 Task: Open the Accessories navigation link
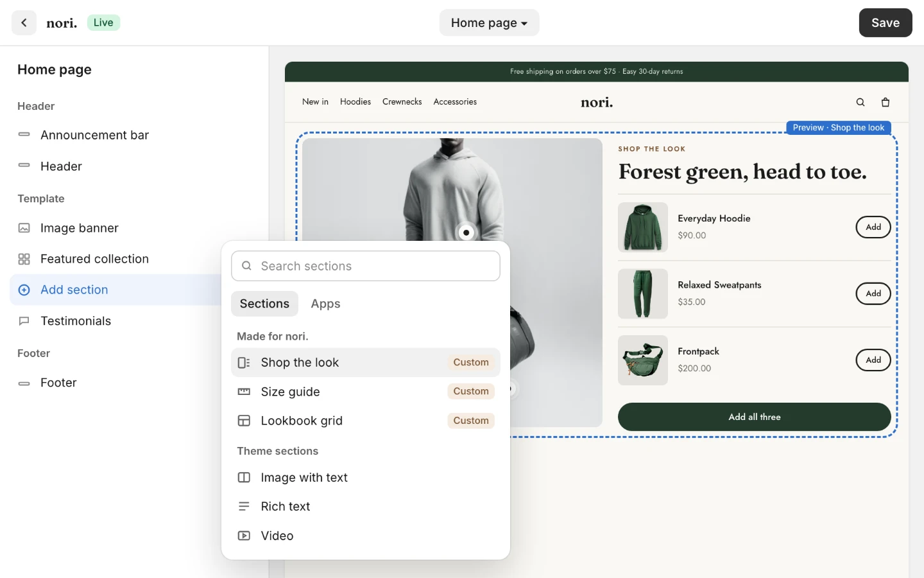[455, 101]
